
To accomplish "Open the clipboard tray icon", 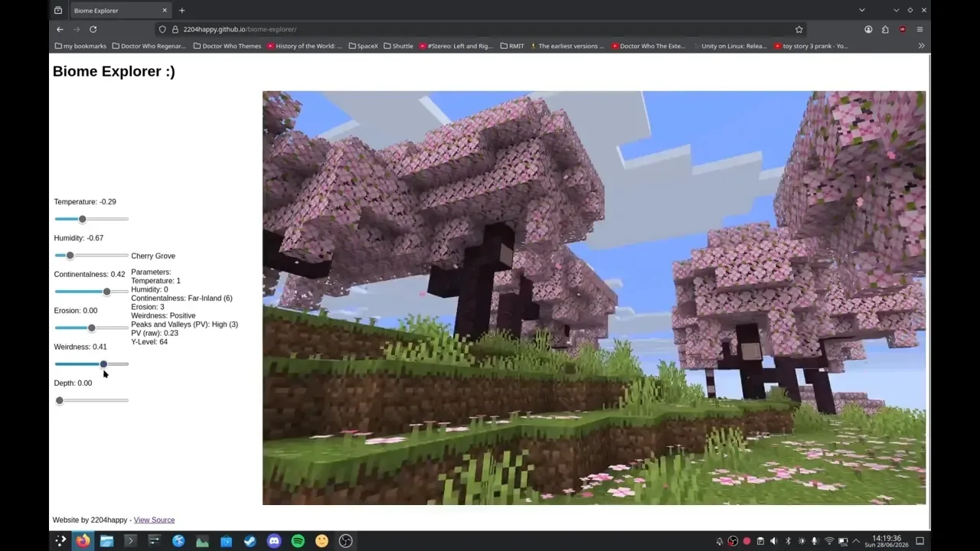I will [x=760, y=541].
